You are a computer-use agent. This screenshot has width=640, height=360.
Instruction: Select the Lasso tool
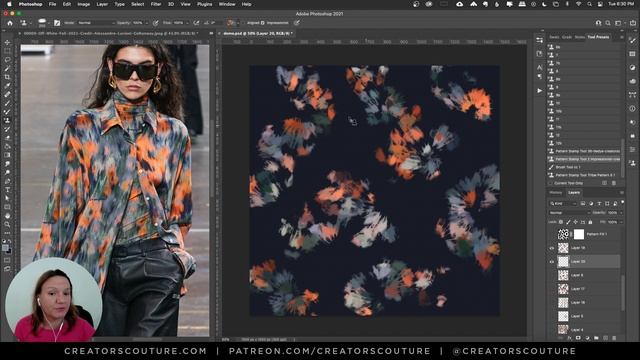coord(7,60)
